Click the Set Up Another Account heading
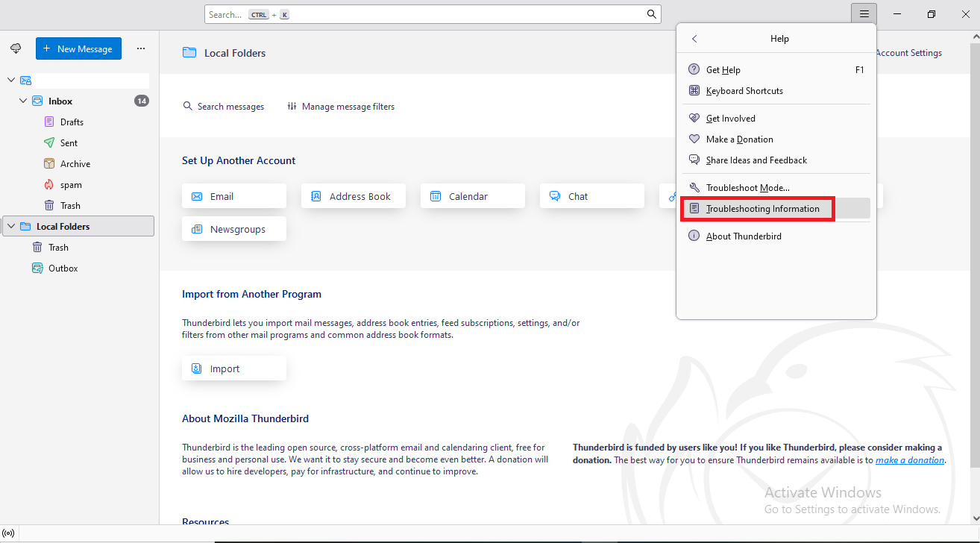 click(239, 160)
